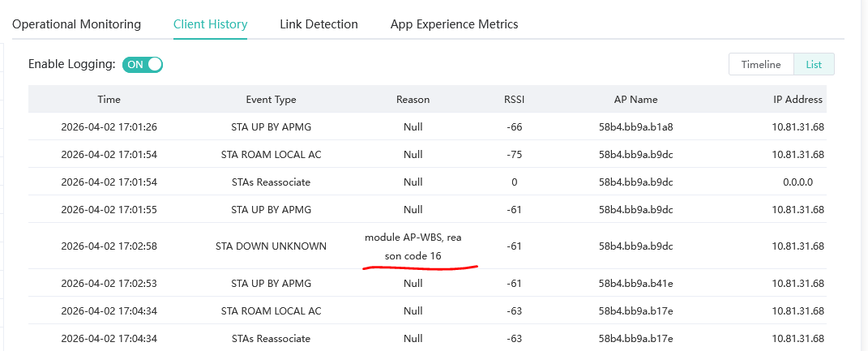The image size is (868, 351).
Task: Go to the Link Detection tab
Action: click(x=319, y=24)
